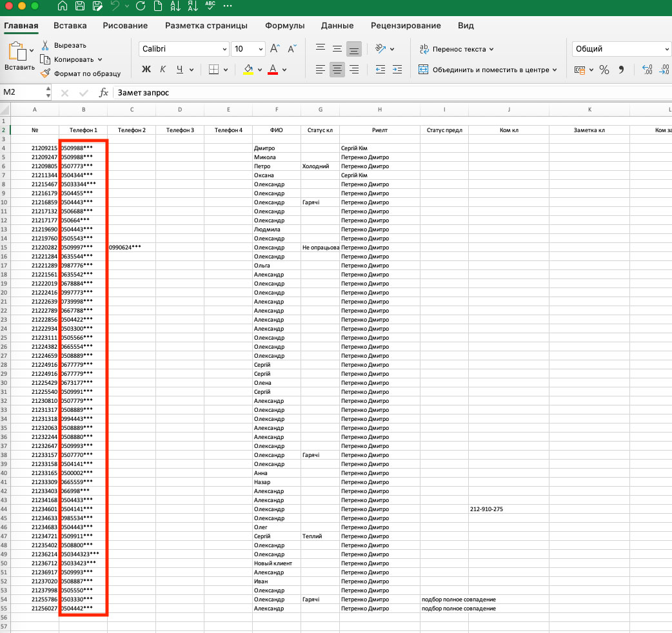Click the insert function fx icon
Viewport: 672px width, 633px height.
[103, 93]
